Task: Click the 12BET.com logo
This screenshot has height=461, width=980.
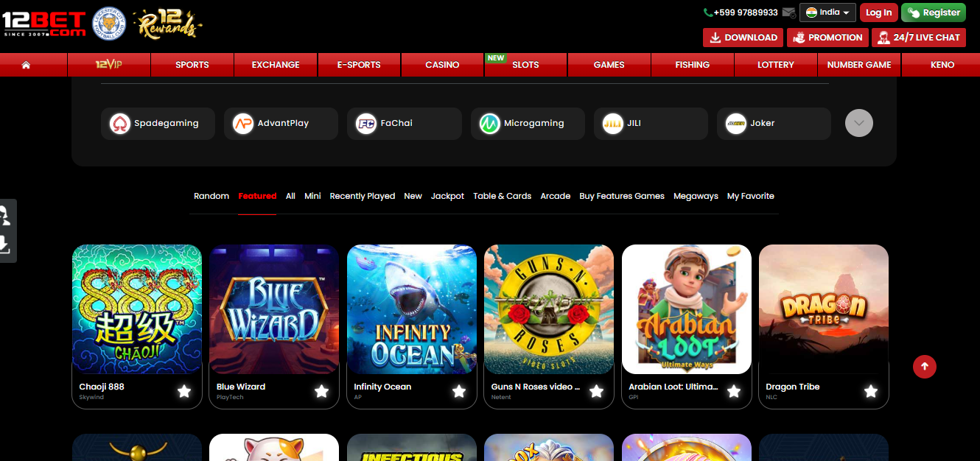Action: point(43,24)
